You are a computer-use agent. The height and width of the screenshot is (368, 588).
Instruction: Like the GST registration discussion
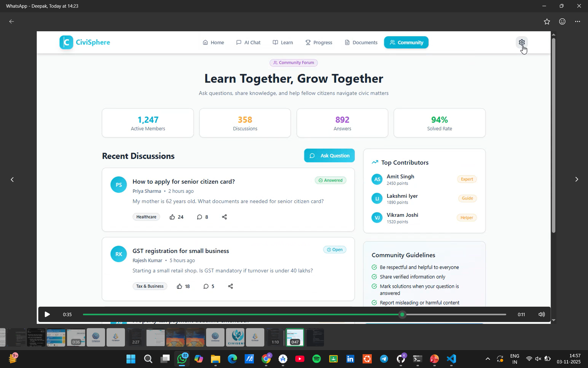tap(180, 286)
